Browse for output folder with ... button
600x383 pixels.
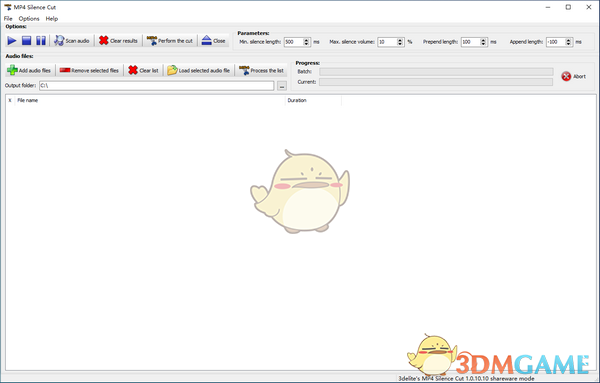[282, 86]
